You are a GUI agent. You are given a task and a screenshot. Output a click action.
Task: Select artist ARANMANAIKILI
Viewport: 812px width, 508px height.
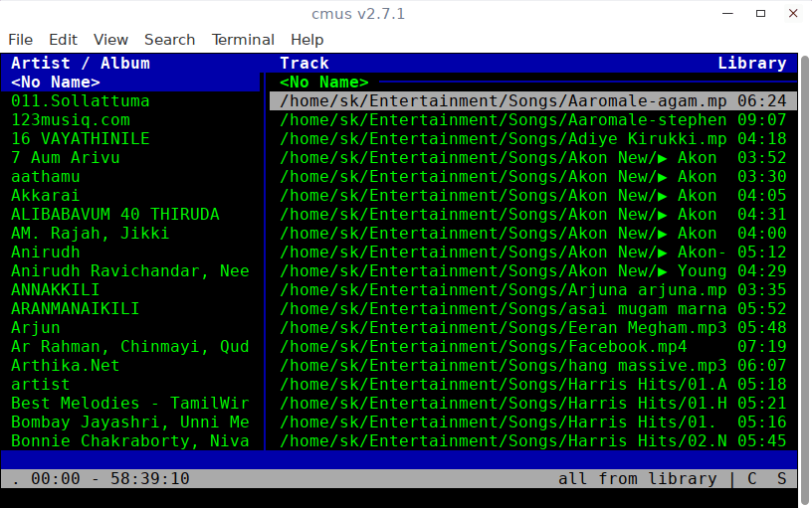tap(130, 309)
